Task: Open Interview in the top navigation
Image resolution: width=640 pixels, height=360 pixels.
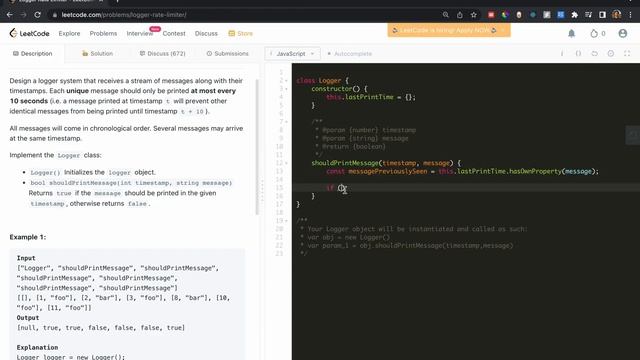Action: pyautogui.click(x=140, y=33)
